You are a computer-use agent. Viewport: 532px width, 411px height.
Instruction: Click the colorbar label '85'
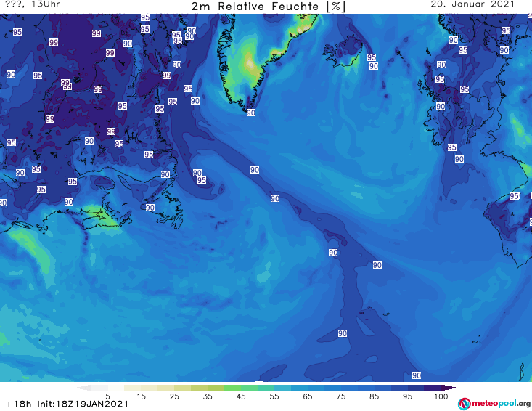(375, 396)
